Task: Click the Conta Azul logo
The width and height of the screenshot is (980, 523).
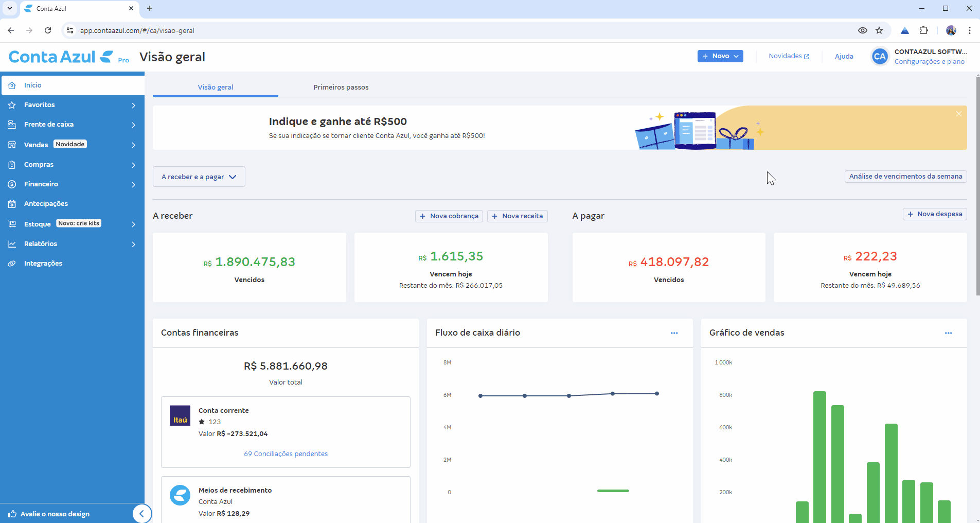Action: tap(61, 57)
